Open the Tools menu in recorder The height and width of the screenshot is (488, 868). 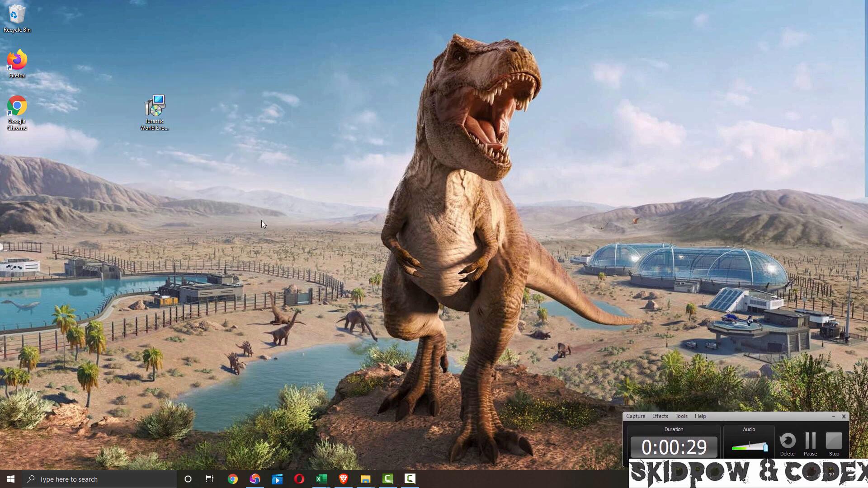click(x=681, y=416)
